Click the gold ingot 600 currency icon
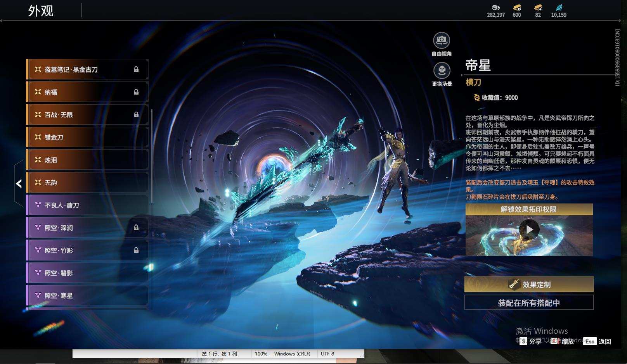 (x=517, y=7)
